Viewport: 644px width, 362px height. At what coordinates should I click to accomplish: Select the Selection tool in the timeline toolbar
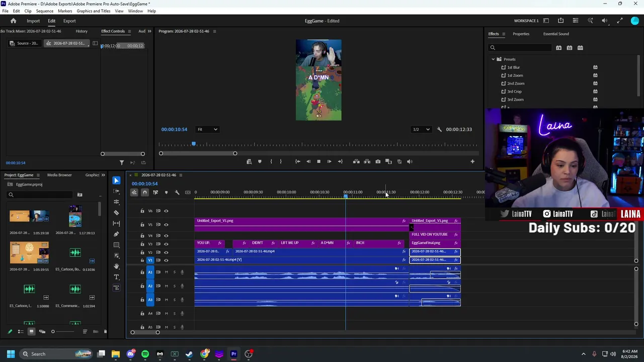tap(116, 180)
